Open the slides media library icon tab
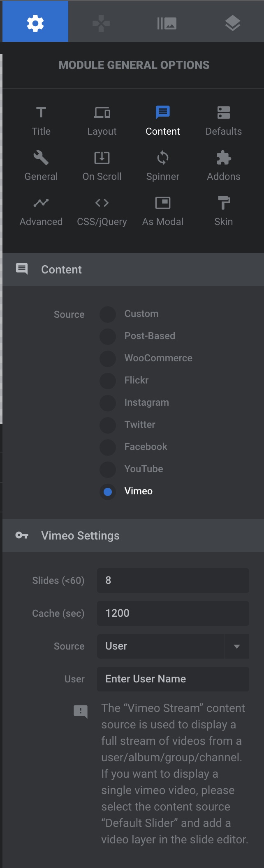The width and height of the screenshot is (264, 868). pos(167,23)
